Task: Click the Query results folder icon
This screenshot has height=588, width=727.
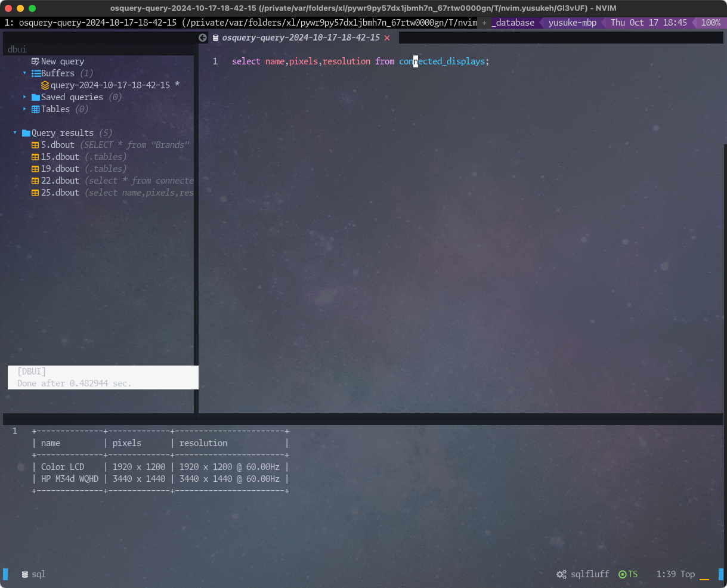Action: pos(26,133)
